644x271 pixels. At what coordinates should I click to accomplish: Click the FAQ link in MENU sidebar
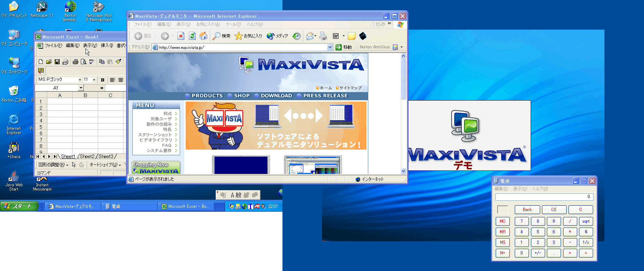[x=167, y=145]
